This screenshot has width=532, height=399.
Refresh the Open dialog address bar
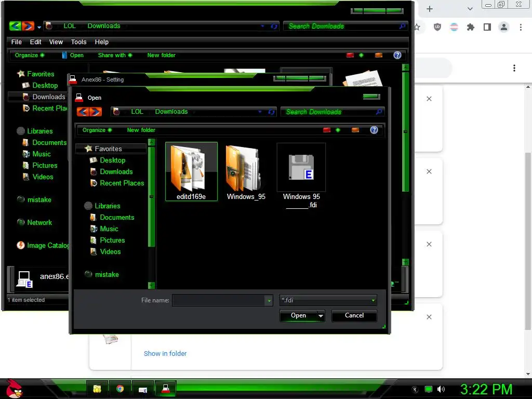(x=271, y=112)
